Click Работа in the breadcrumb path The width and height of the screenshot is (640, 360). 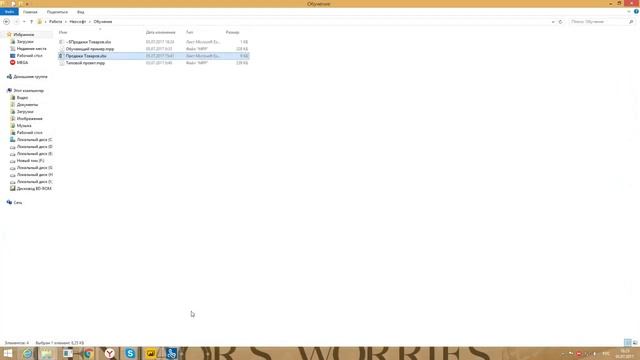(x=56, y=22)
